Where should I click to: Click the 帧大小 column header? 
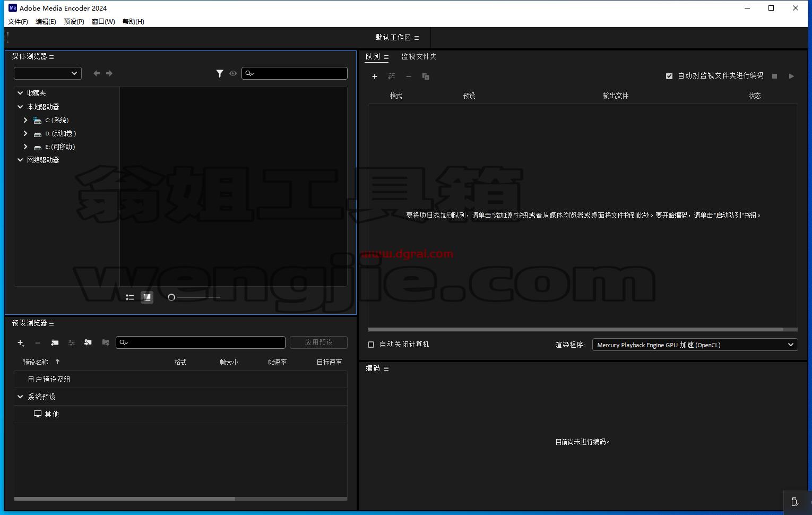pyautogui.click(x=229, y=362)
